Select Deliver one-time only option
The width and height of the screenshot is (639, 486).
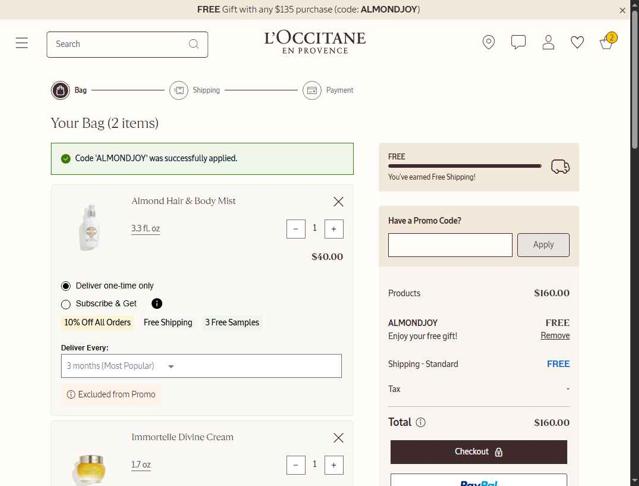66,286
